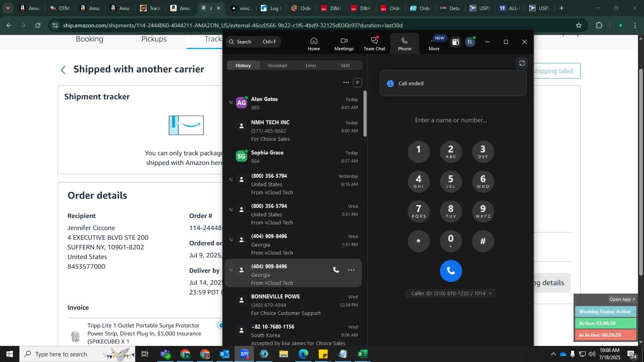Open EL profile avatar menu
This screenshot has height=362, width=644.
point(470,42)
